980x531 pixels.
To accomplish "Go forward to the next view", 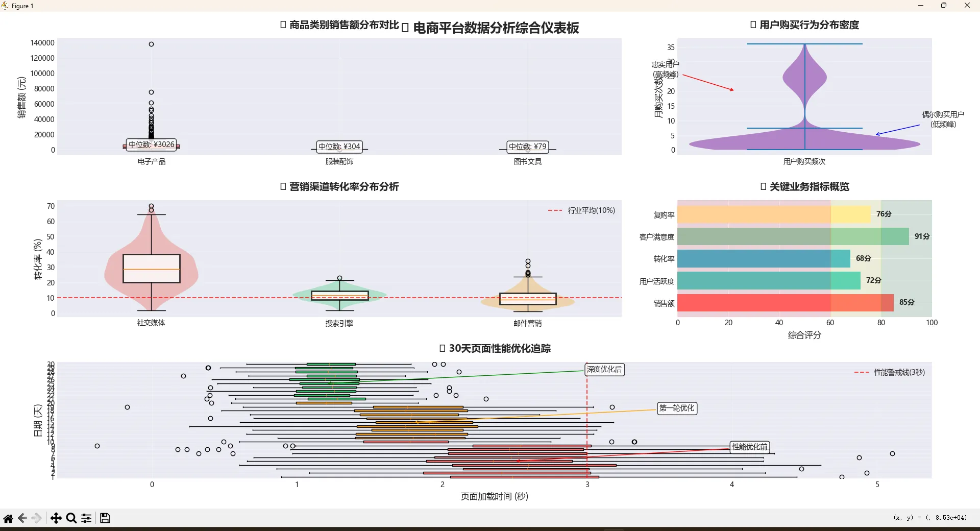I will [x=36, y=518].
